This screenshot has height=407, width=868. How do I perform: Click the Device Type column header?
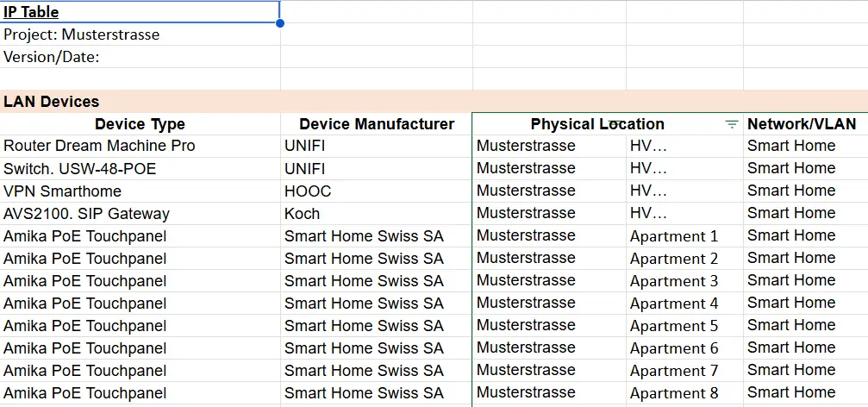click(x=140, y=124)
